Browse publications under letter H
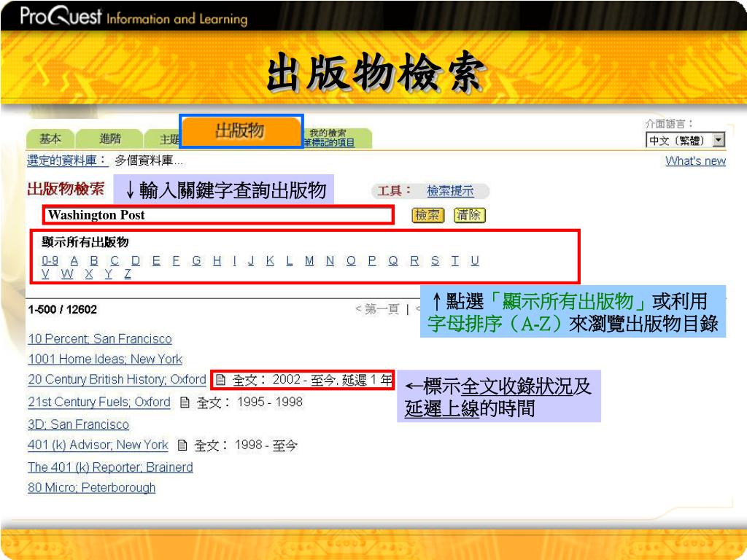Viewport: 747px width, 560px height. [x=217, y=260]
